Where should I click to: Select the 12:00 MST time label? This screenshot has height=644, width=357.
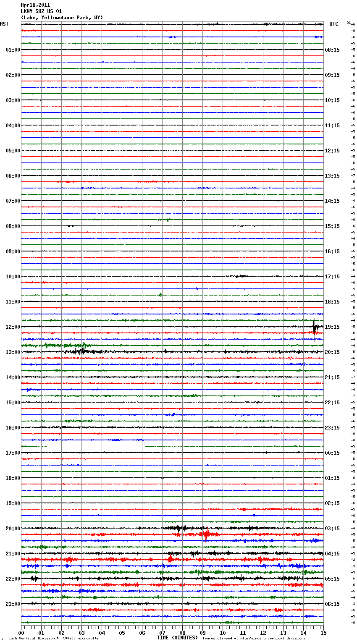click(x=13, y=327)
